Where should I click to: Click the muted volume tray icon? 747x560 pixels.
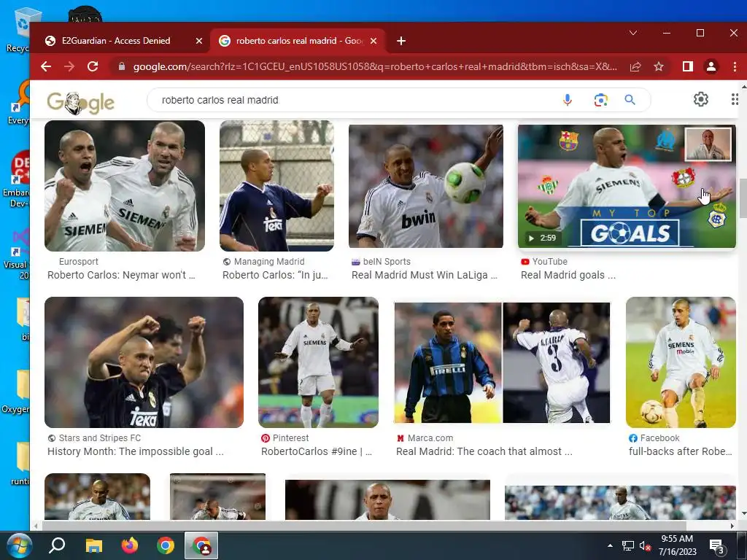click(x=645, y=545)
